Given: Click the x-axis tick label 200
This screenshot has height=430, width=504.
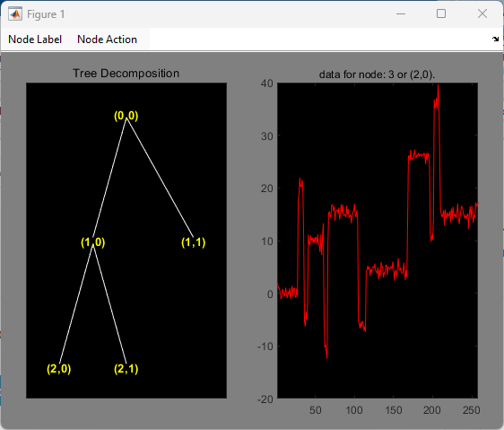Looking at the screenshot, I should point(431,410).
